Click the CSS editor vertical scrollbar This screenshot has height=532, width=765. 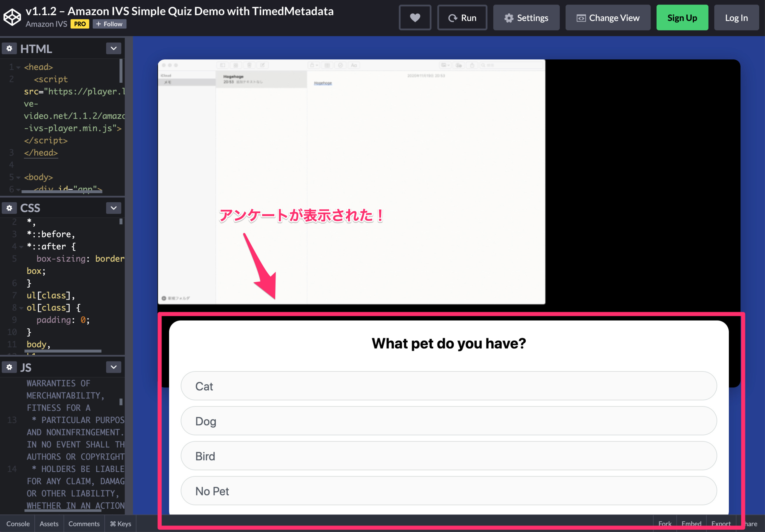[121, 221]
